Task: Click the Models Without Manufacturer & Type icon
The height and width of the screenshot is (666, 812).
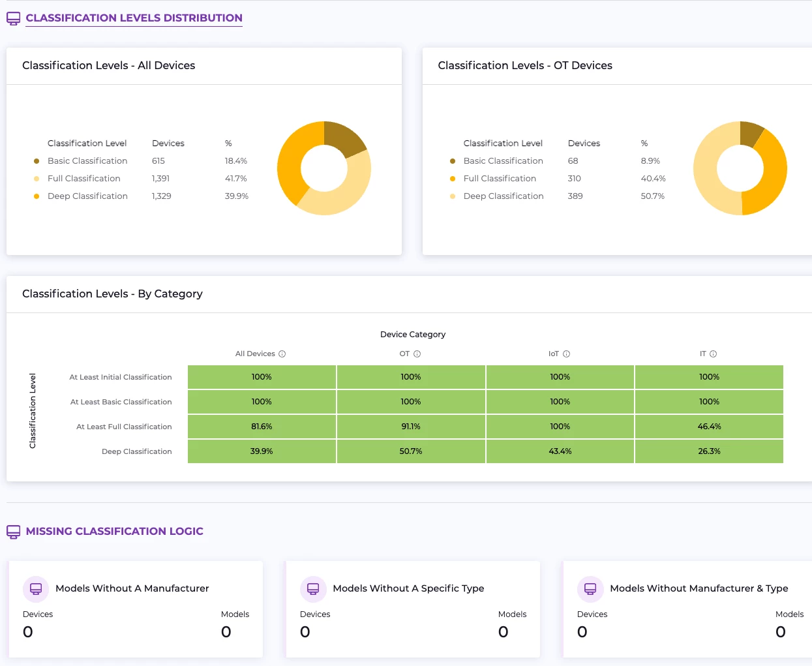Action: pyautogui.click(x=590, y=589)
